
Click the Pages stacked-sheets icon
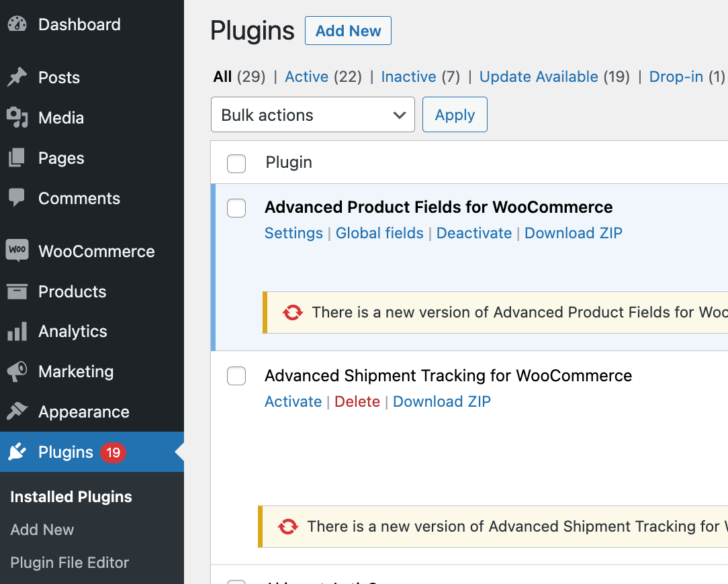(17, 158)
